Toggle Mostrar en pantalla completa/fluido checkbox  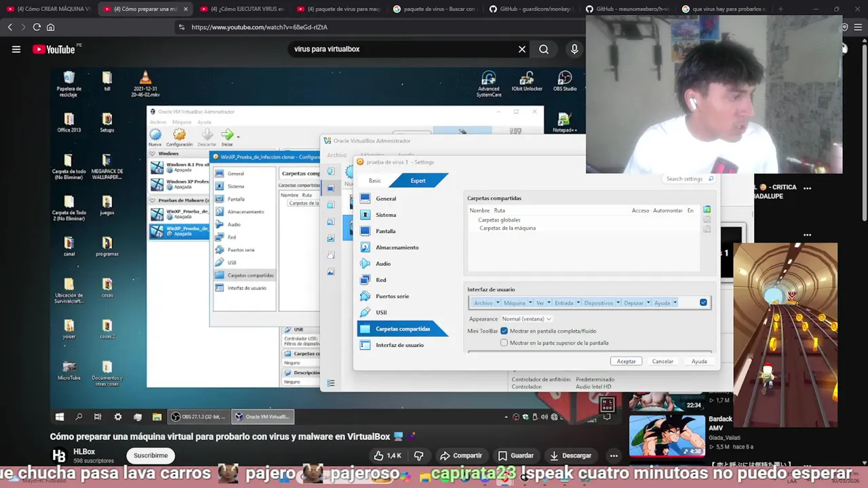click(504, 331)
